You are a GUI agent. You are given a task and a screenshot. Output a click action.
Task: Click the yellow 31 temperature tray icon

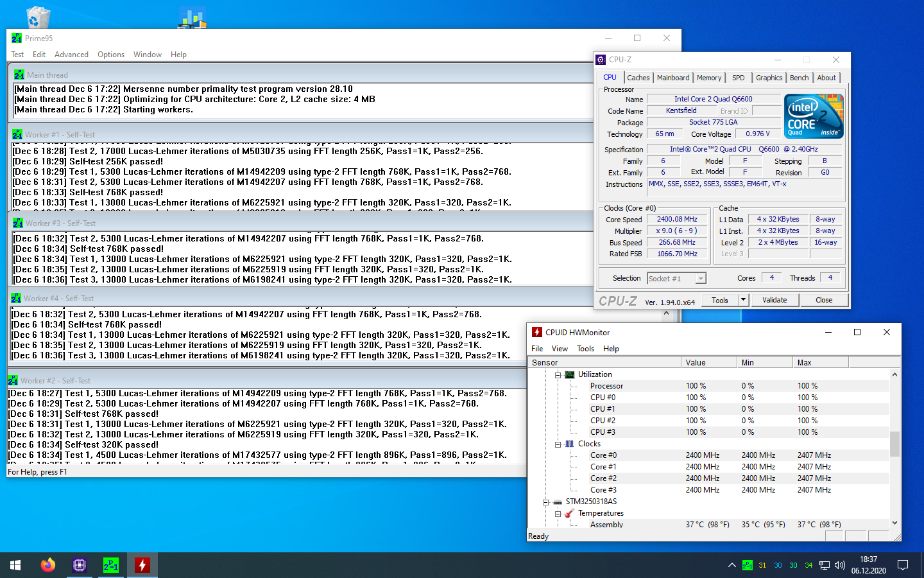tap(762, 565)
